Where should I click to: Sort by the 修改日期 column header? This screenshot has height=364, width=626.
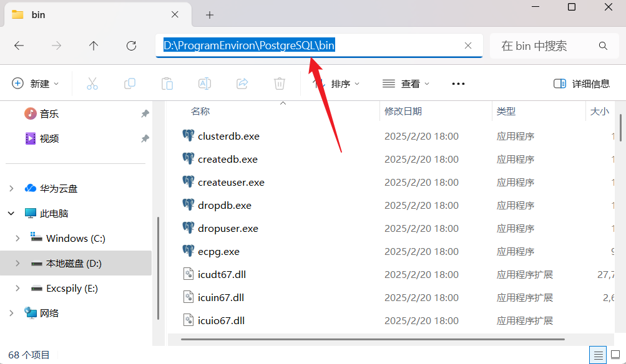[x=403, y=111]
